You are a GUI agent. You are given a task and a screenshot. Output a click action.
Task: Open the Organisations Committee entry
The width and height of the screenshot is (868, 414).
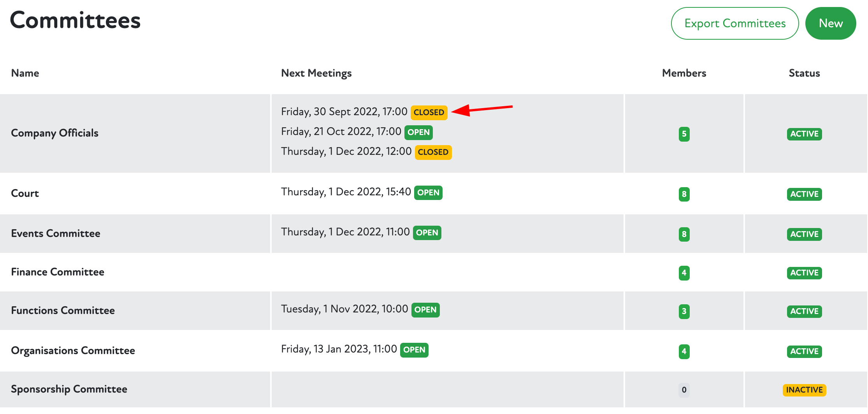click(x=73, y=351)
